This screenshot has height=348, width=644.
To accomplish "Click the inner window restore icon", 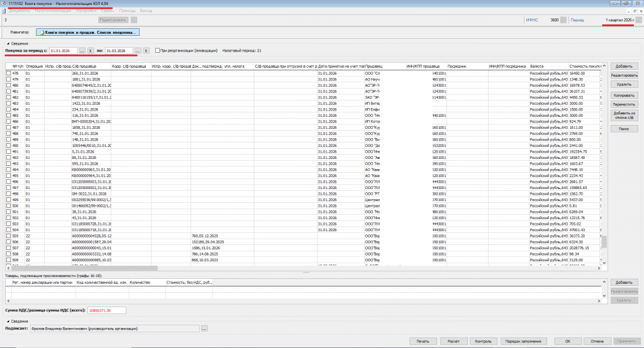I will coord(635,11).
